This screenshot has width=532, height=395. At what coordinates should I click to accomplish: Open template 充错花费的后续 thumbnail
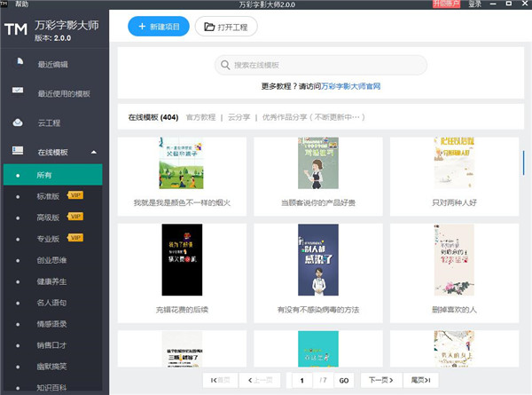tap(182, 259)
